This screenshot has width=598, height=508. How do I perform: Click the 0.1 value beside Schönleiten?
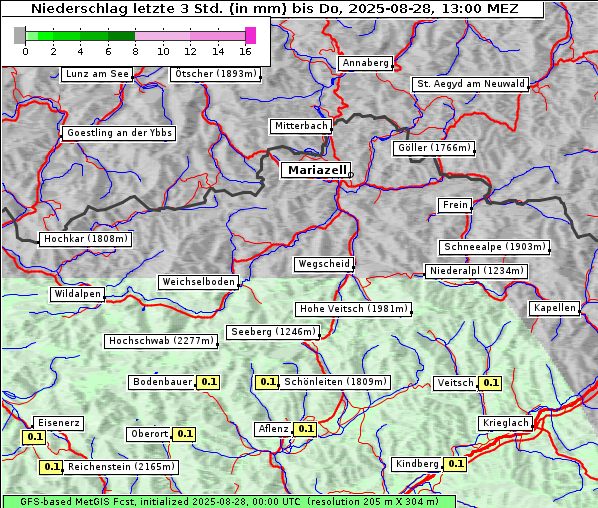267,382
